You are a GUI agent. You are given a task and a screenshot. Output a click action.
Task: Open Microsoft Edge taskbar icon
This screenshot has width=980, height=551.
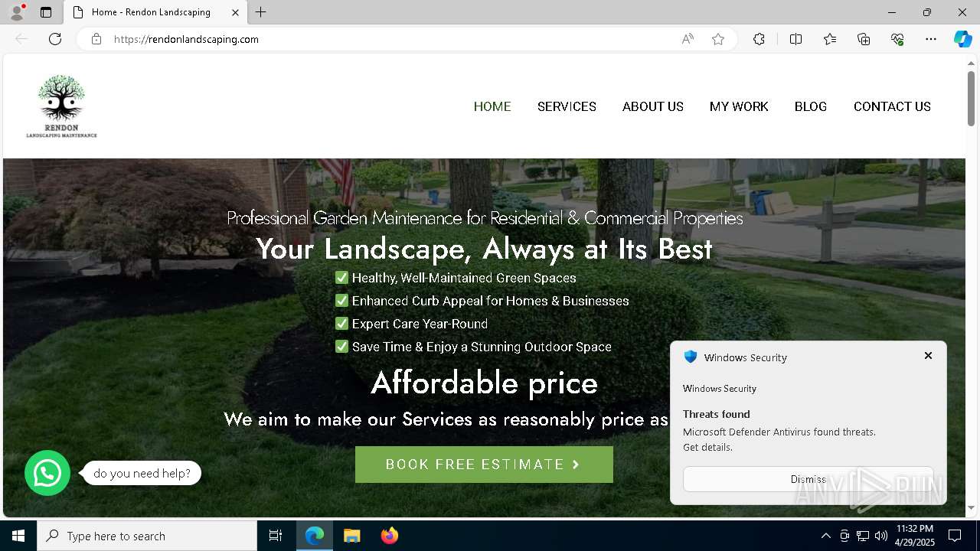click(315, 536)
